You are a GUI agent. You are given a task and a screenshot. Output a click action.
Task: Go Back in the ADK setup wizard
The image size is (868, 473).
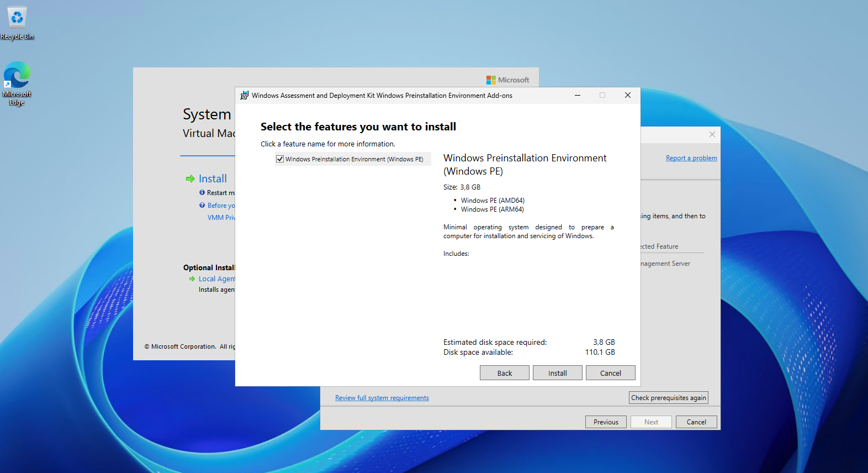point(505,373)
